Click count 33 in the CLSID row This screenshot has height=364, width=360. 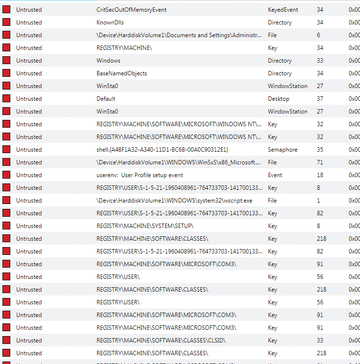pos(320,340)
